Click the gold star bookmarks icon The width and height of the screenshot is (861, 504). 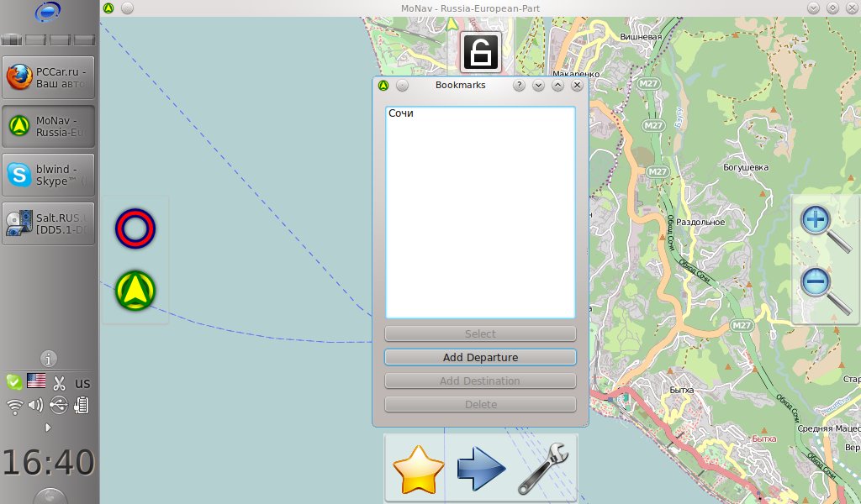click(x=418, y=469)
